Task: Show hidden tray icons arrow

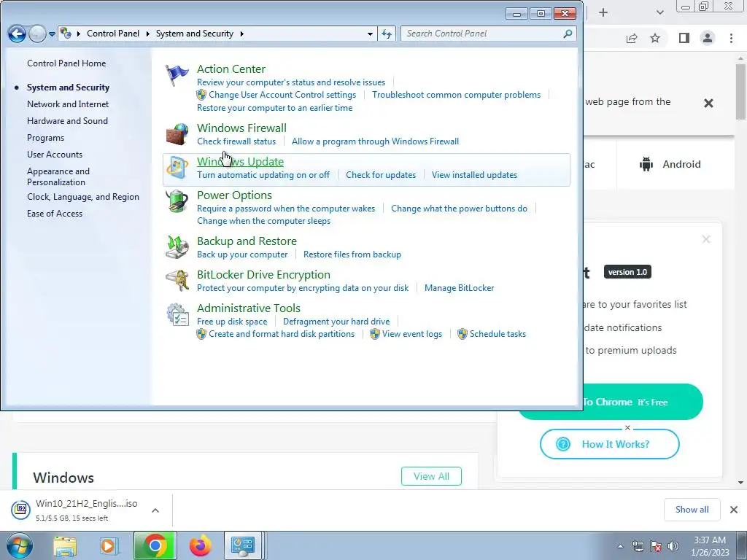Action: click(620, 546)
